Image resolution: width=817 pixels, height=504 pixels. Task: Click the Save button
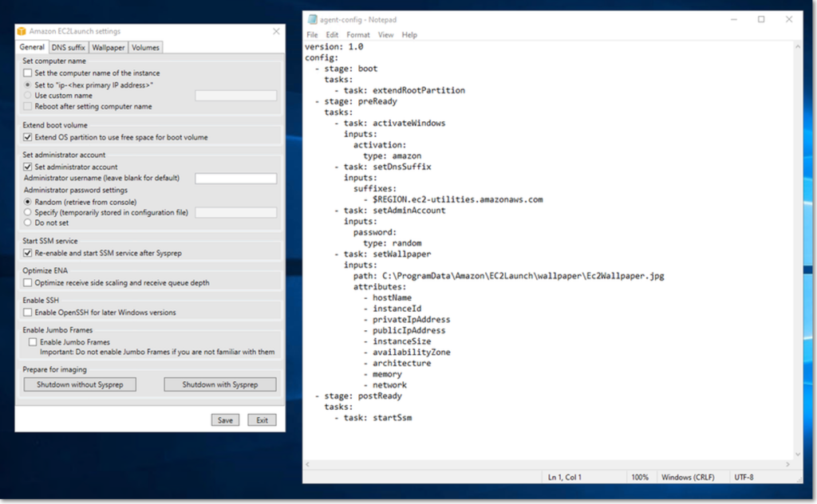(x=226, y=419)
